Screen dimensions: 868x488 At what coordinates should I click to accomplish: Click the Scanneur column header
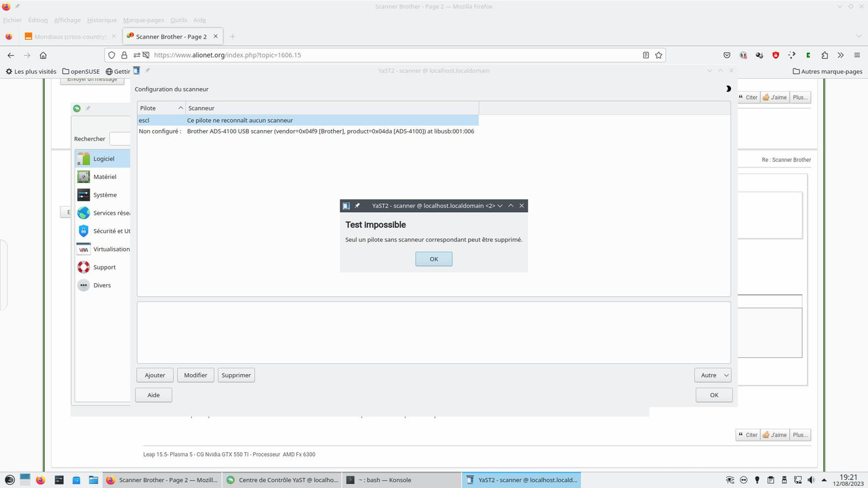(332, 108)
